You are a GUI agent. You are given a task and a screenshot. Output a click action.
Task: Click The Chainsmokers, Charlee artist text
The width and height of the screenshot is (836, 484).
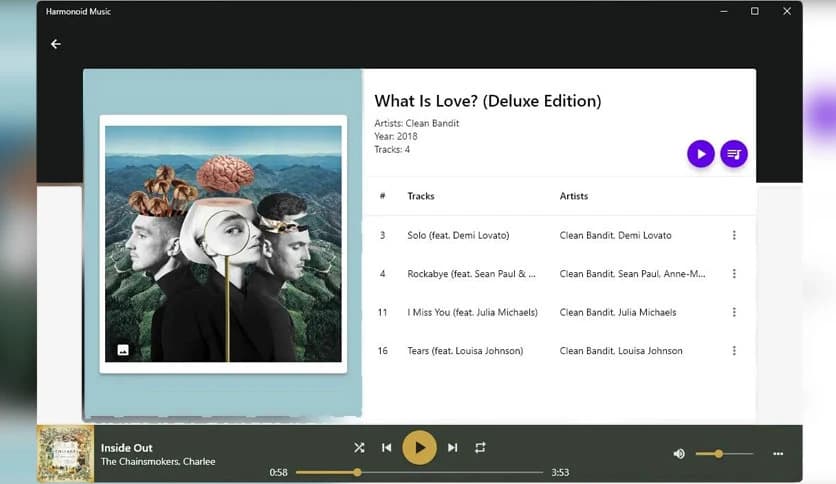[158, 462]
